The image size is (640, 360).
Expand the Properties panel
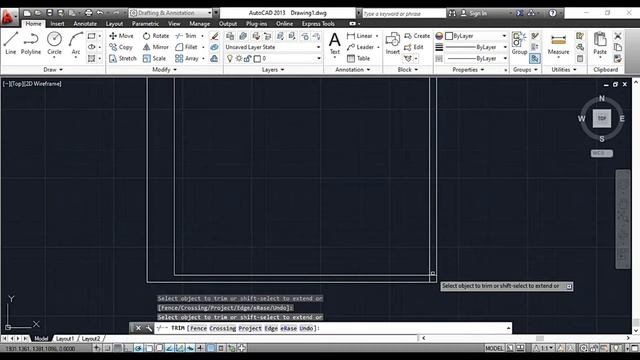[x=468, y=70]
